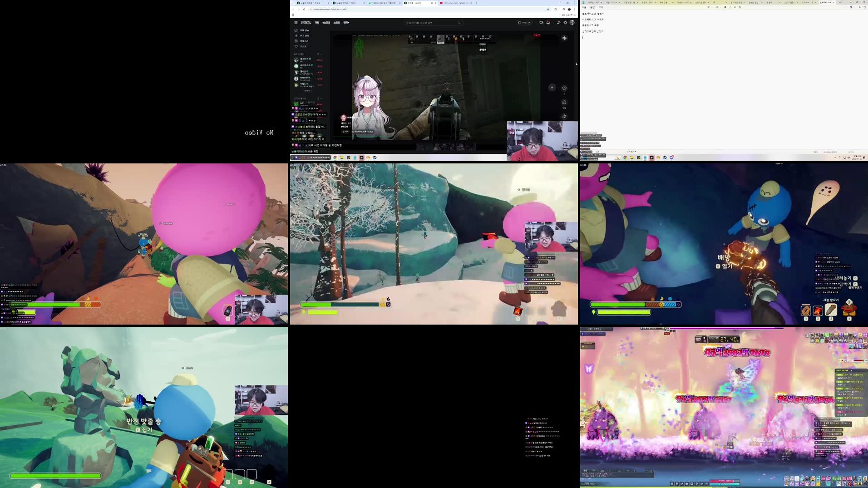Screen dimensions: 868x488
Task: Open Steam from the center monitor taskbar
Action: [375, 158]
